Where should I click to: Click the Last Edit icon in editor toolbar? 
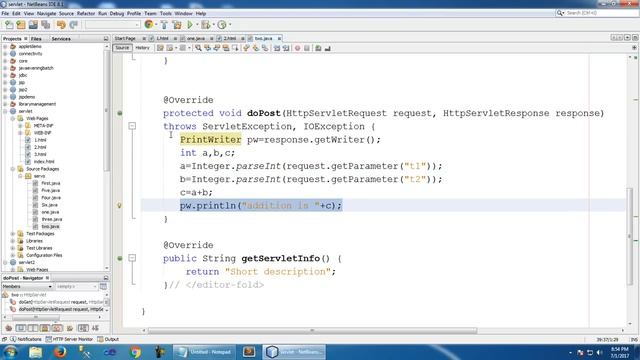(x=160, y=48)
